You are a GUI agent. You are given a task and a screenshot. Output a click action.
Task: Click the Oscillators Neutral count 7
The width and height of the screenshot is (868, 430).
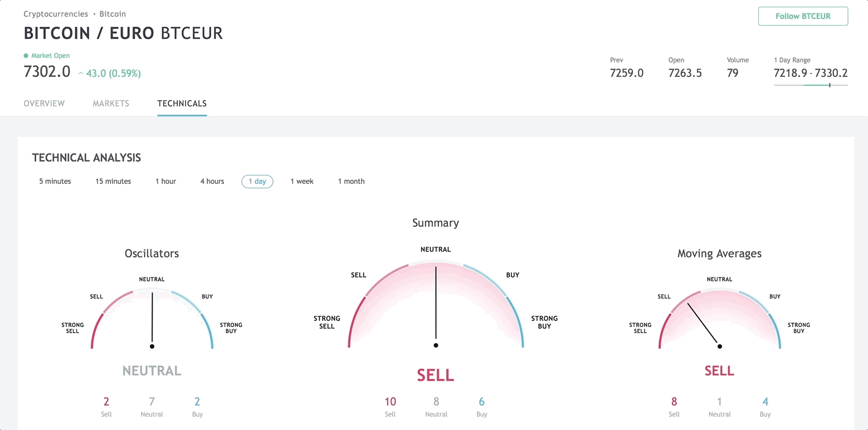coord(152,402)
